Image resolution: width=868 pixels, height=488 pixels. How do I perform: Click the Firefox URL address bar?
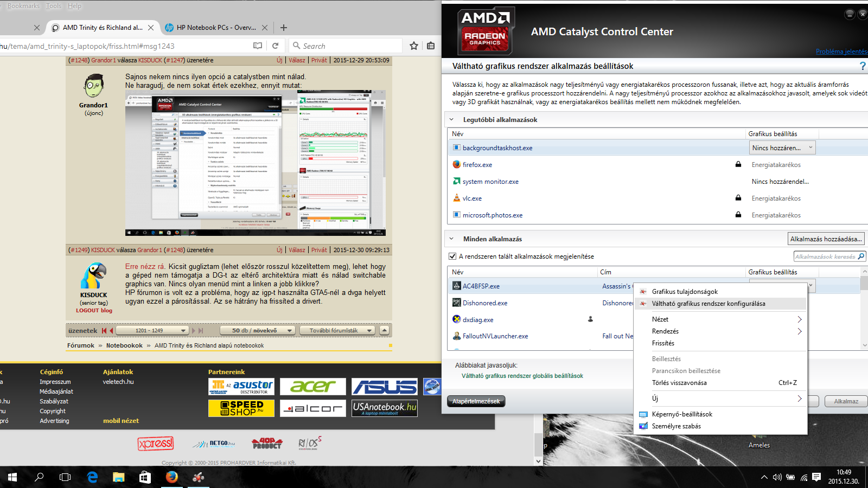point(125,46)
